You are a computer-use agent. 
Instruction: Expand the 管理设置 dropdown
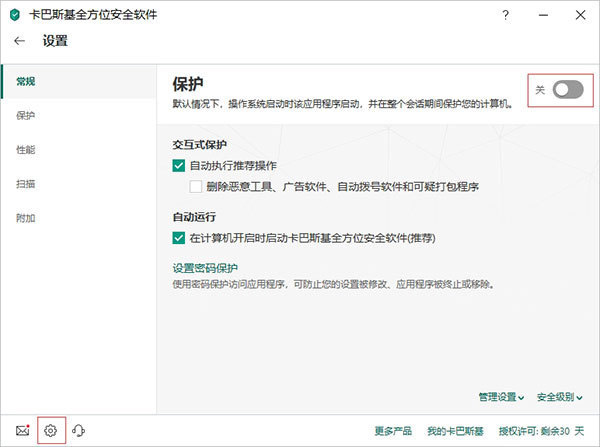point(501,397)
